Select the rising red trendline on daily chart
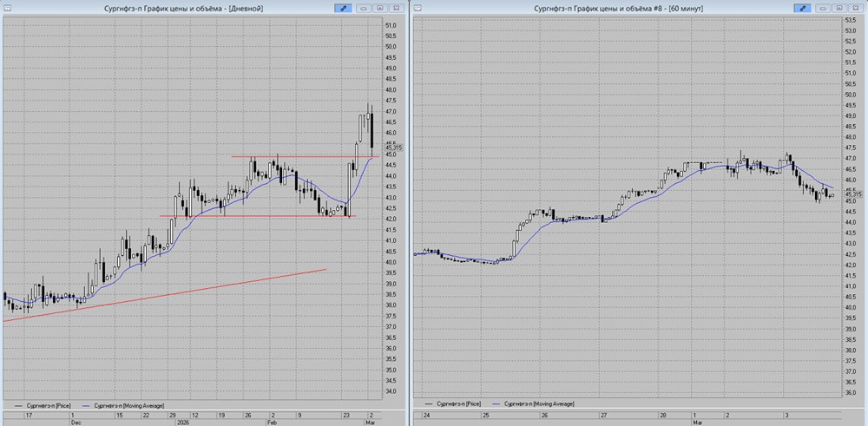Screen dimensions: 868x426 [x=174, y=295]
